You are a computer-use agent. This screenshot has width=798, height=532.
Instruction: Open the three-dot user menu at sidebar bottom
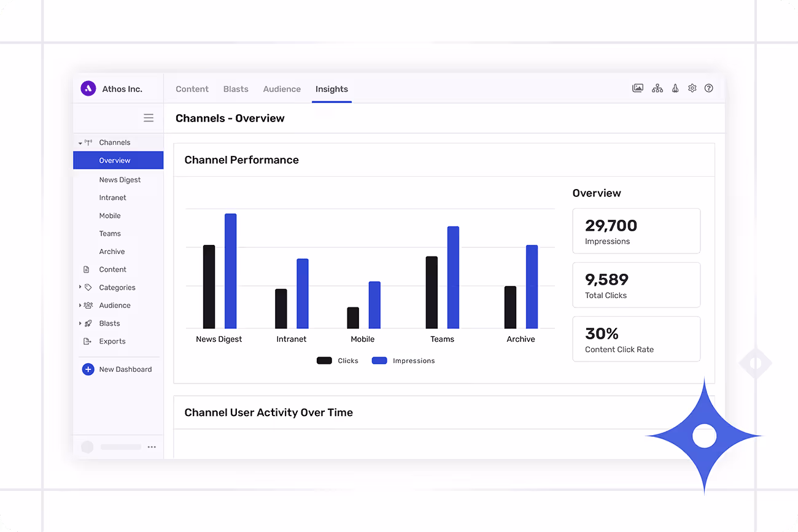coord(152,447)
